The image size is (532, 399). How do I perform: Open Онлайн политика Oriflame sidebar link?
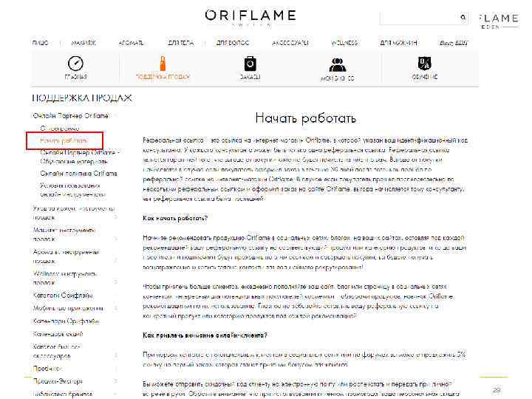pyautogui.click(x=79, y=174)
